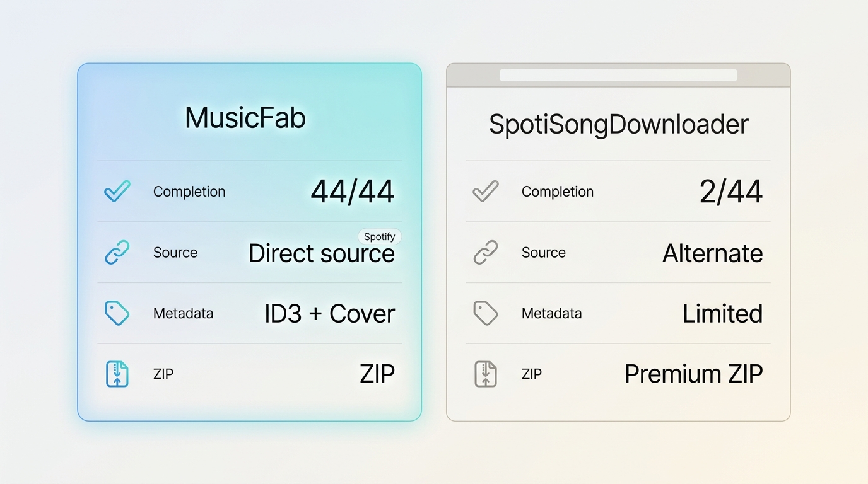Click the 44/44 completion value
The image size is (868, 484).
[x=353, y=192]
